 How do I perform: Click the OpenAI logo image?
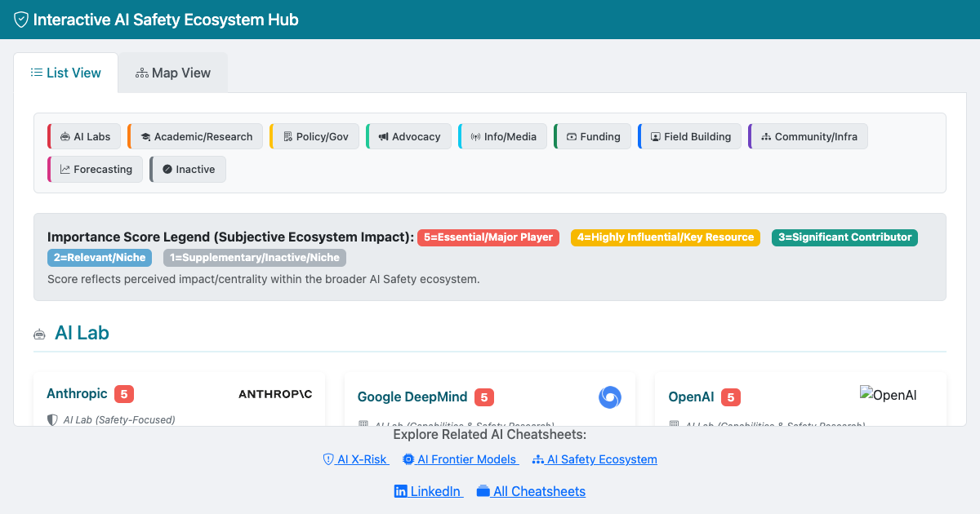[x=889, y=395]
